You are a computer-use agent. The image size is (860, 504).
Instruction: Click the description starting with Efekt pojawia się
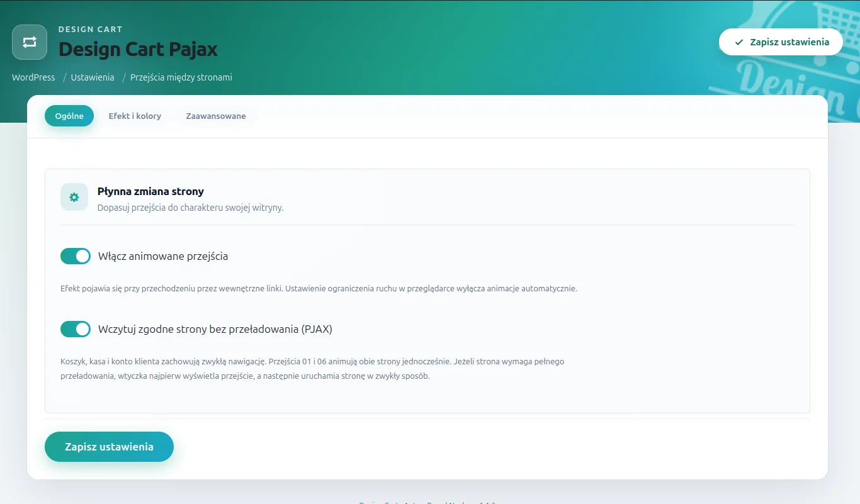point(319,289)
